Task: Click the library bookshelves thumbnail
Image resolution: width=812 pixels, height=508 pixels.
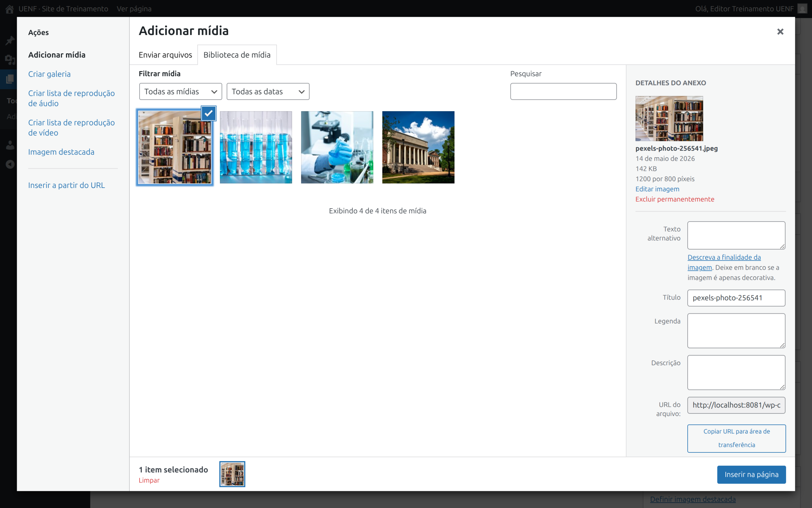Action: tap(175, 147)
